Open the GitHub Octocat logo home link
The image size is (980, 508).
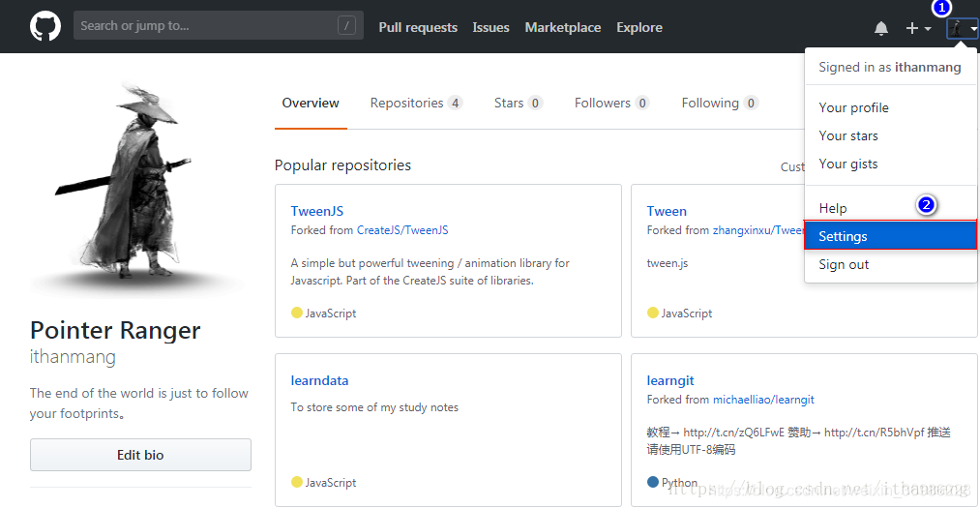coord(45,27)
